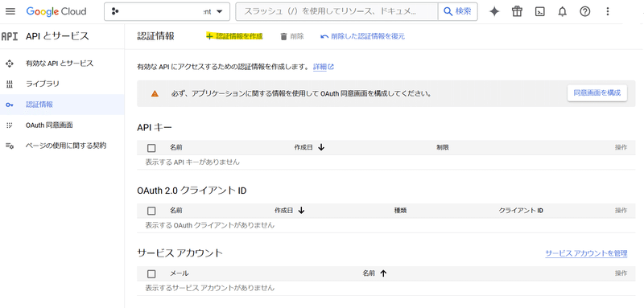Click the ページの使用に関する契約 settings icon
This screenshot has height=308, width=644.
pyautogui.click(x=10, y=146)
